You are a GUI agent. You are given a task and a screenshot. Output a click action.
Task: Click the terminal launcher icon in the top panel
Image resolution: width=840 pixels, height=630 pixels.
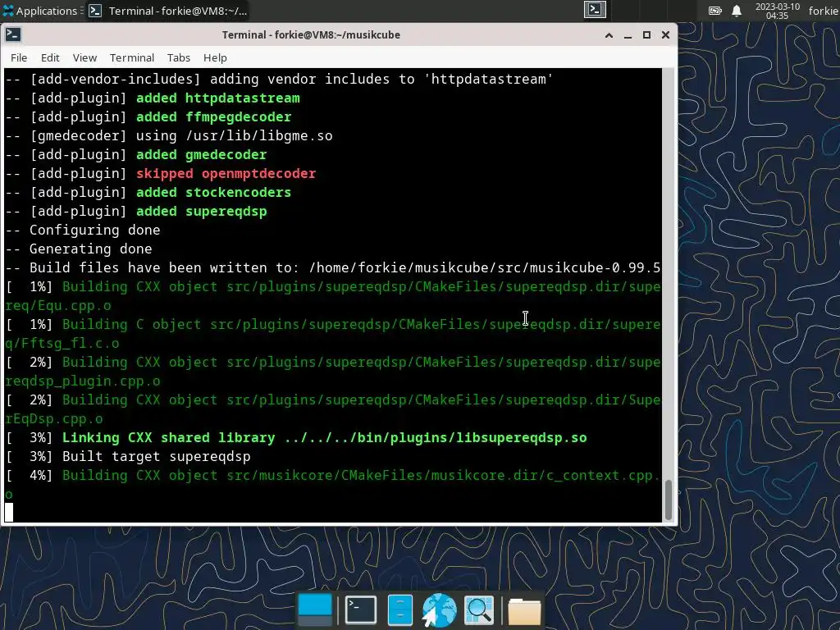(x=595, y=10)
